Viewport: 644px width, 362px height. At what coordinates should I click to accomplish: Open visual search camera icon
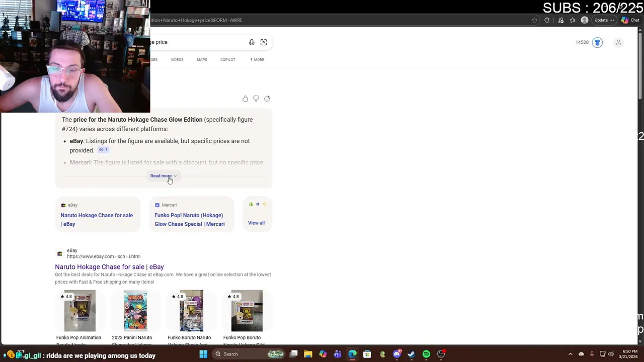click(264, 42)
